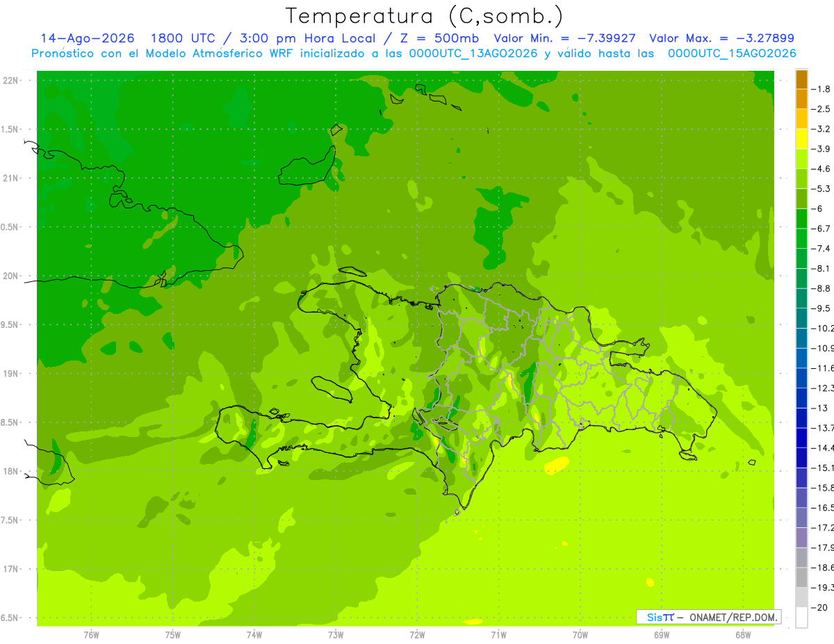Click the '20N' latitude axis label
Viewport: 834px width, 644px height.
point(10,276)
